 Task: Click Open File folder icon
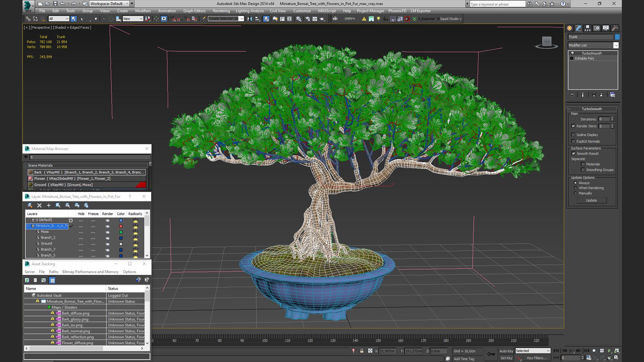click(48, 4)
